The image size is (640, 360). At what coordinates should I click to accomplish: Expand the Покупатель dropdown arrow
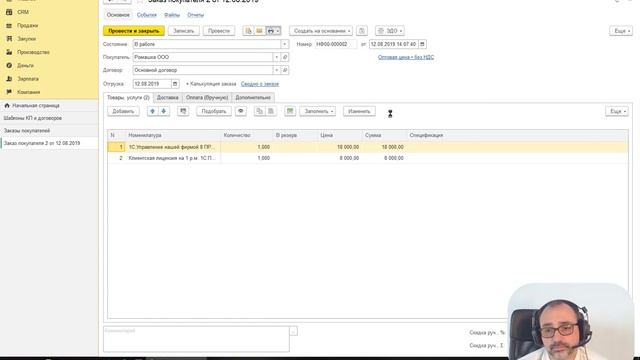(x=276, y=57)
